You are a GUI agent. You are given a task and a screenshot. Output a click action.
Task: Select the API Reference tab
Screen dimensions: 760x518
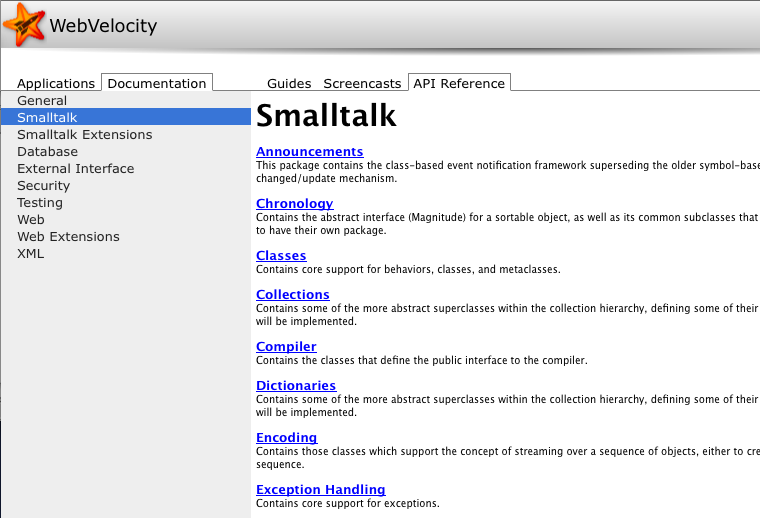pos(459,83)
